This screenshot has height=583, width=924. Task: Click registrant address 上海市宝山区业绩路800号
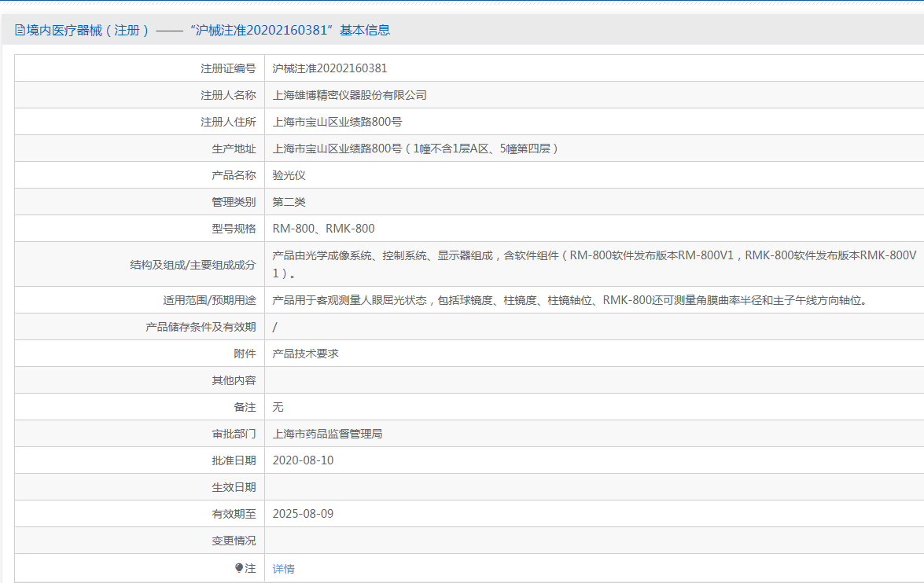(337, 122)
